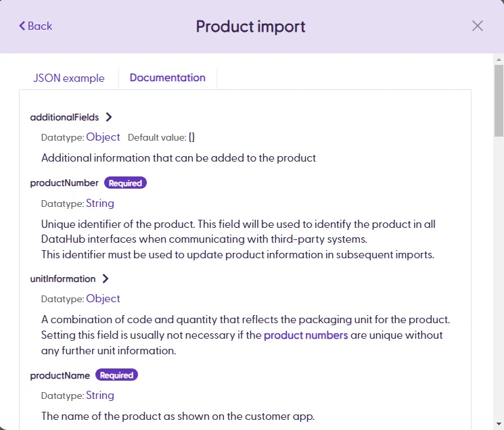Click the scrollbar down arrow

499,424
